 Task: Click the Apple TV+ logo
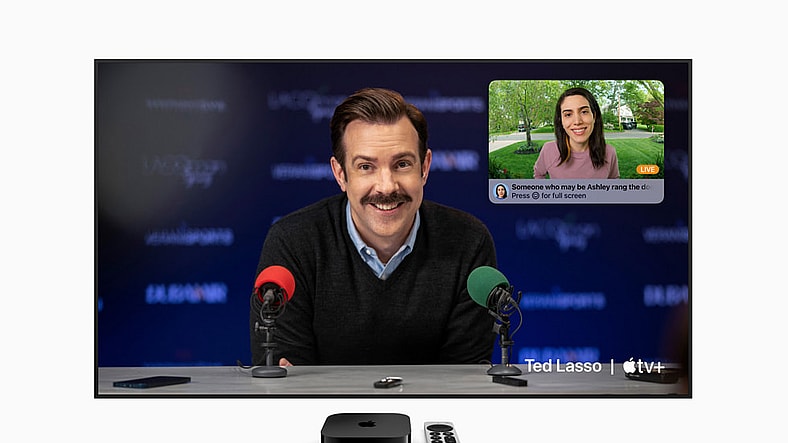(x=648, y=366)
